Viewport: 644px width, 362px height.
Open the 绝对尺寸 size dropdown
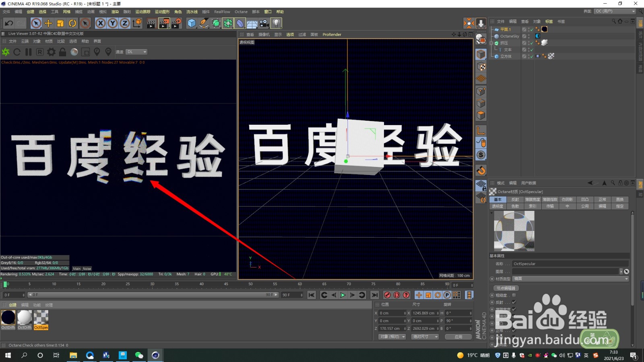pyautogui.click(x=425, y=337)
